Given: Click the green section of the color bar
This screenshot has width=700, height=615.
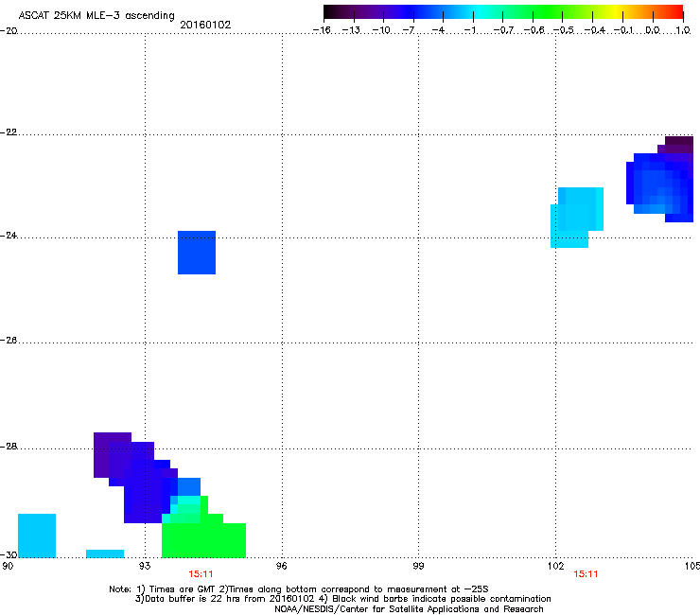Looking at the screenshot, I should click(549, 12).
